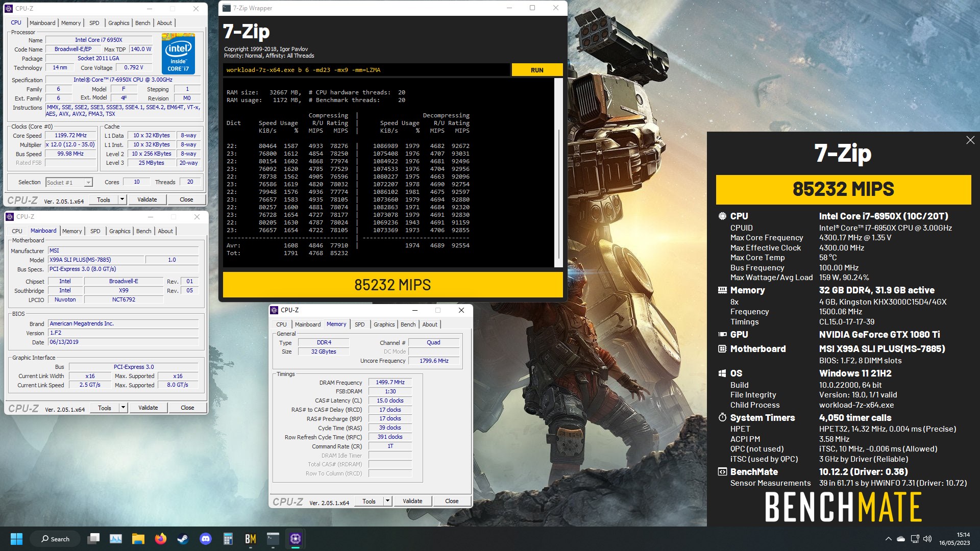Click the yellow 85232 MIPS BenchMate banner
This screenshot has width=980, height=551.
coord(843,189)
